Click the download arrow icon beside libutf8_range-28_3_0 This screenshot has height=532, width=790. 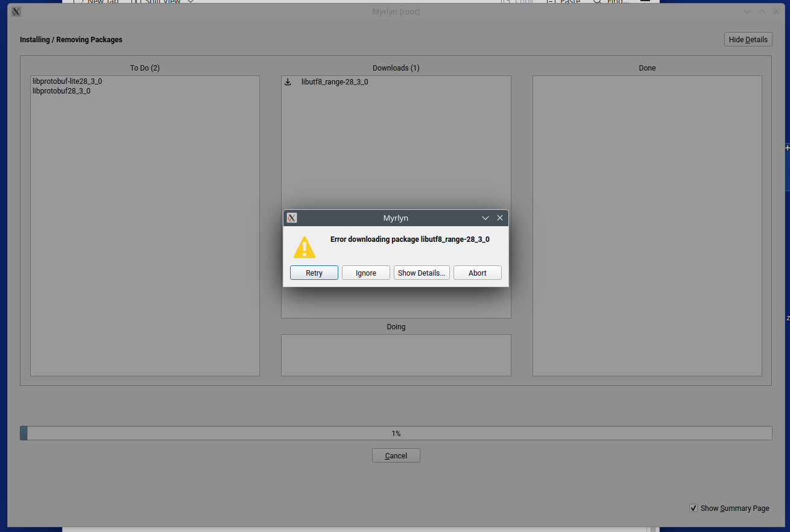tap(288, 82)
